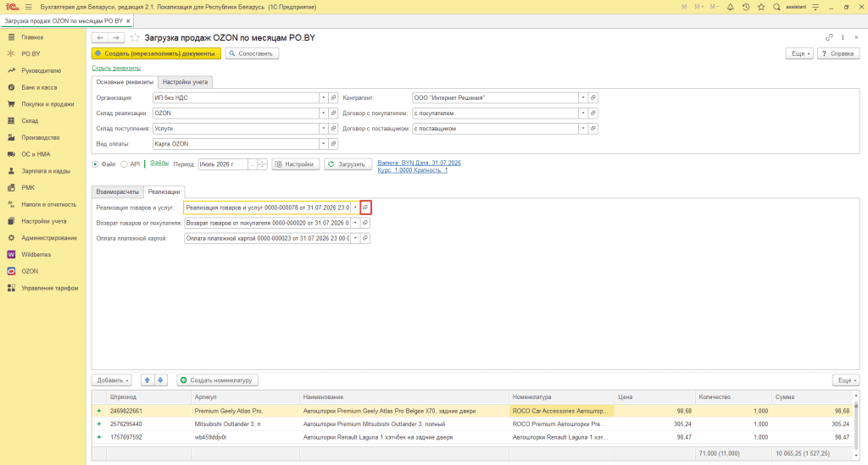
Task: Open the Склад sidebar section
Action: [x=30, y=120]
